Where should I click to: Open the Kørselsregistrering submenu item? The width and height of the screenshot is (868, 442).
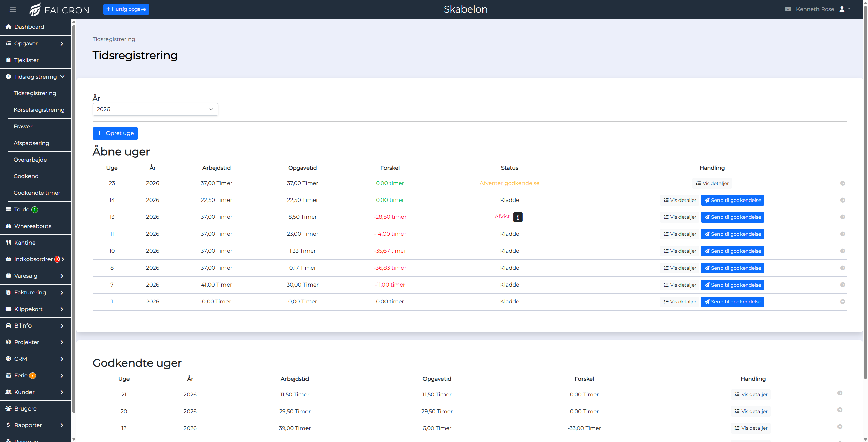pos(39,110)
